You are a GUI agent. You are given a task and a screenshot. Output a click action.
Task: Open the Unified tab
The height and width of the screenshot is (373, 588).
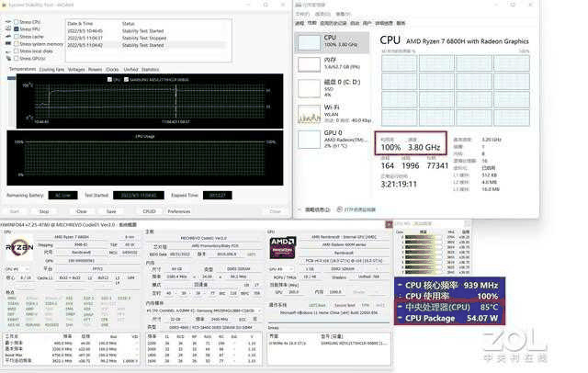tap(130, 69)
